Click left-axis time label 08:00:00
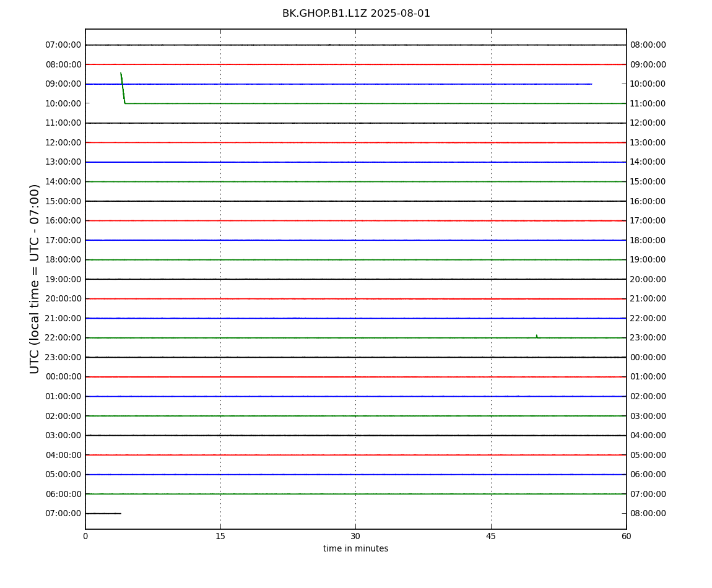Image resolution: width=712 pixels, height=588 pixels. point(64,64)
